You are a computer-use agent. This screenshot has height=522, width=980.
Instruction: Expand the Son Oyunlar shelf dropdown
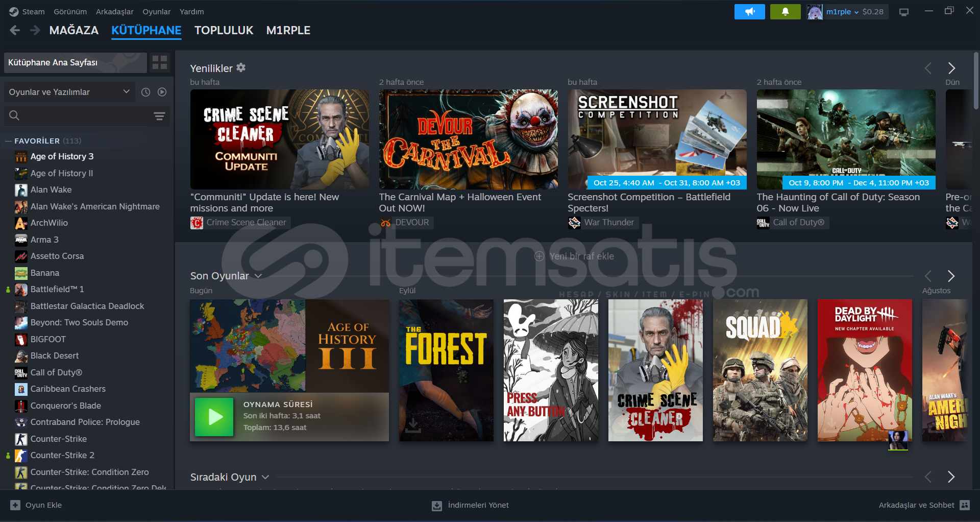click(x=258, y=276)
